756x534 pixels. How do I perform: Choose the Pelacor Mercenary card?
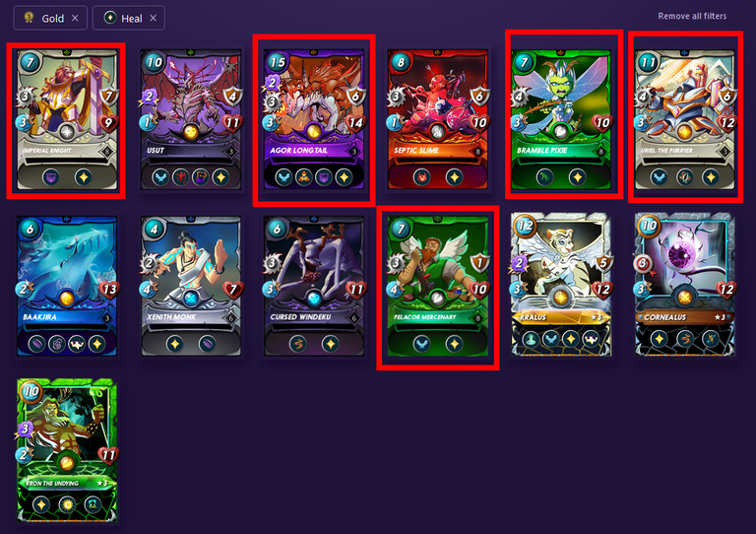[437, 287]
